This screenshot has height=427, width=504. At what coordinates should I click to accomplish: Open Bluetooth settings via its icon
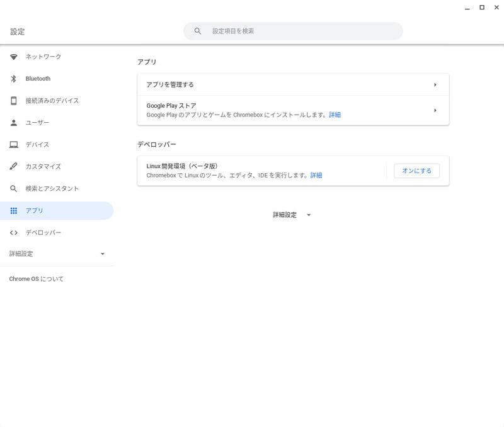[x=14, y=78]
